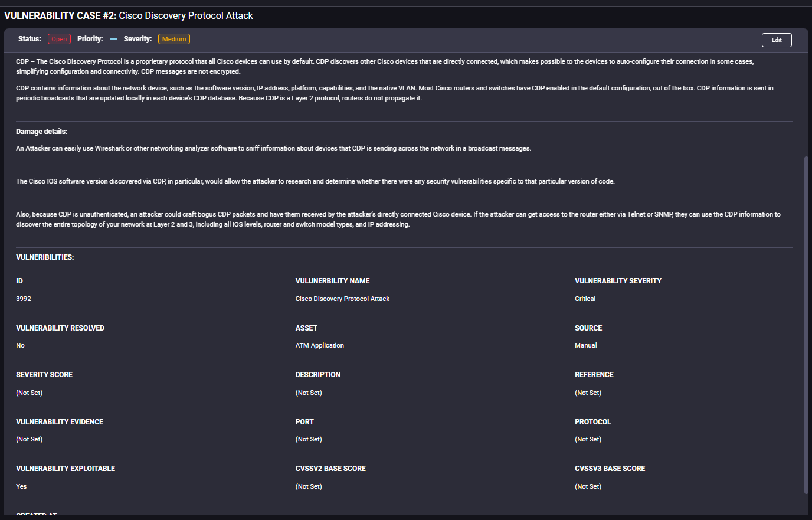Click the SOURCE field label
Image resolution: width=812 pixels, height=520 pixels.
click(588, 328)
